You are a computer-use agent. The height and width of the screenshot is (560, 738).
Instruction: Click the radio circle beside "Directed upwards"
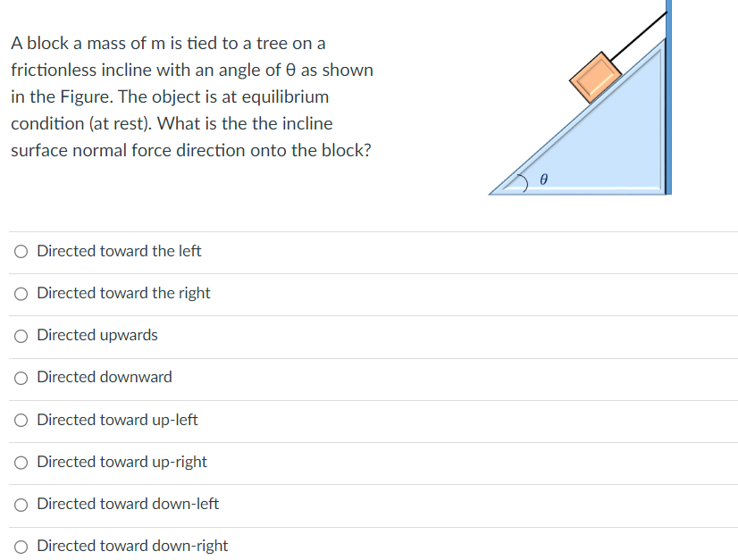tap(20, 336)
